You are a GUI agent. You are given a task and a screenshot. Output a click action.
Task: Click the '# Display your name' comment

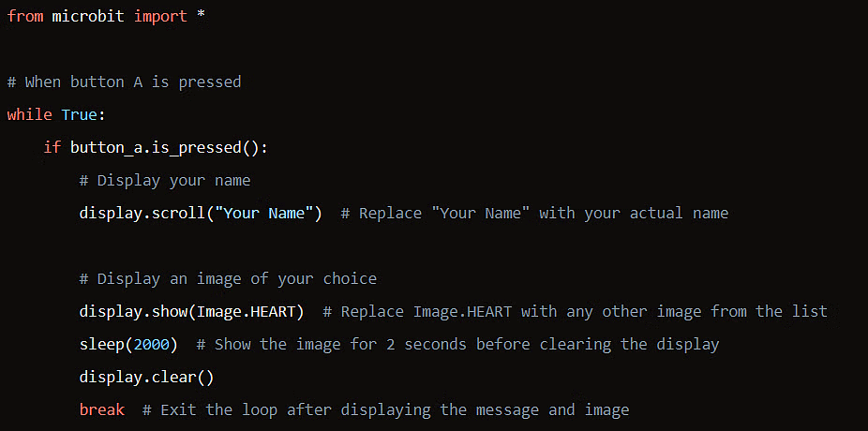click(165, 180)
